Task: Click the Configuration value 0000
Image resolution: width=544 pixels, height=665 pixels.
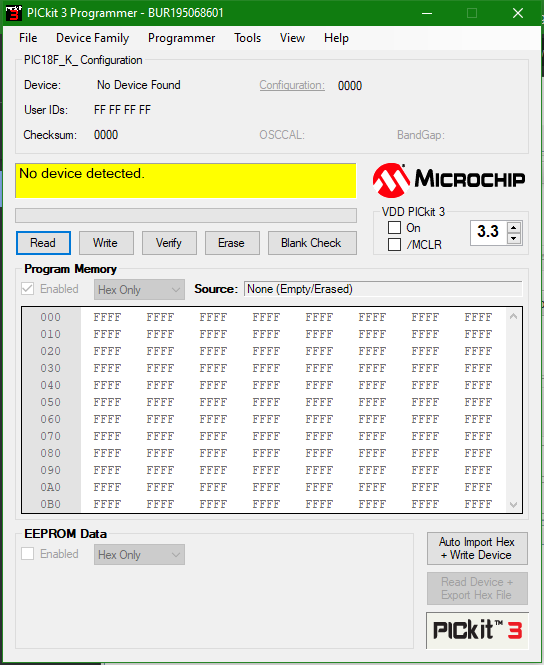Action: pyautogui.click(x=350, y=86)
